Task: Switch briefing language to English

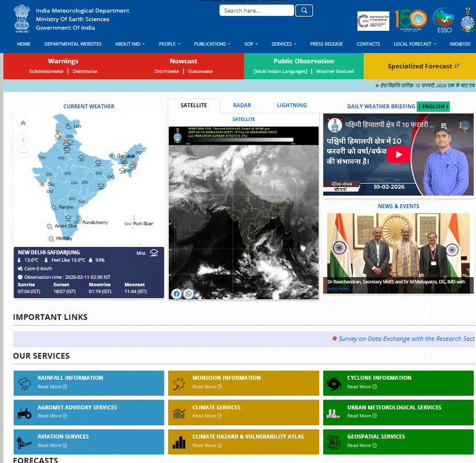Action: (433, 106)
